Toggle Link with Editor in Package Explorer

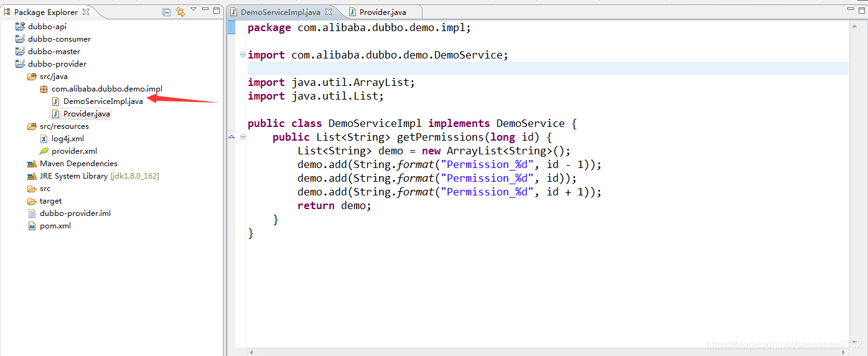coord(180,11)
